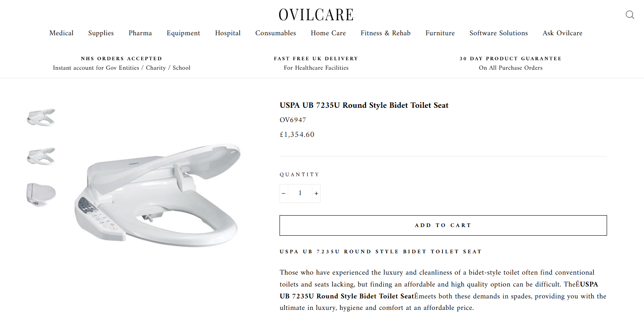Open the search magnifier icon
This screenshot has width=644, height=323.
(x=630, y=15)
